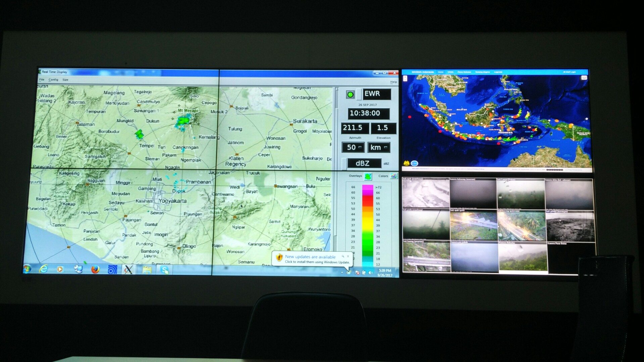The height and width of the screenshot is (362, 644).
Task: Open Internet Explorer from the taskbar
Action: point(44,269)
